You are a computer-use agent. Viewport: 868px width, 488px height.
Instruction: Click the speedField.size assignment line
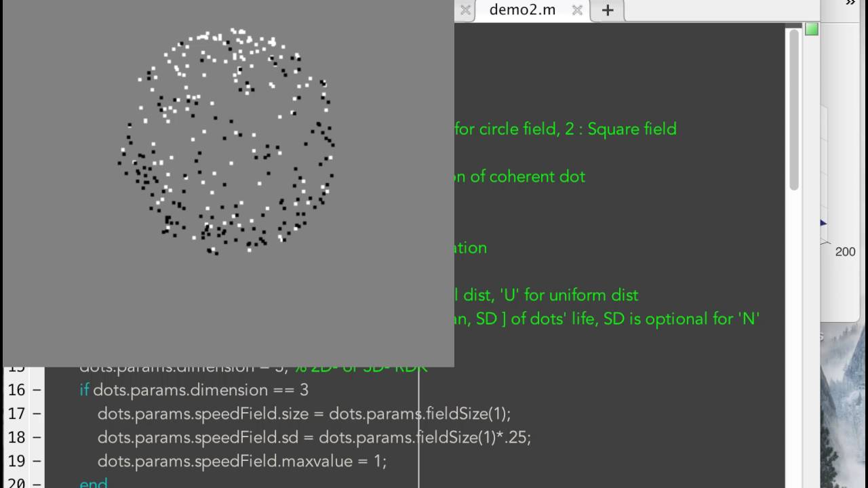click(304, 413)
